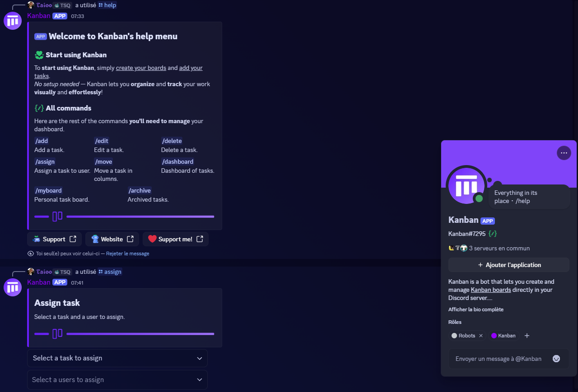Image resolution: width=578 pixels, height=392 pixels.
Task: Click the /dashboard command mention
Action: coord(177,161)
